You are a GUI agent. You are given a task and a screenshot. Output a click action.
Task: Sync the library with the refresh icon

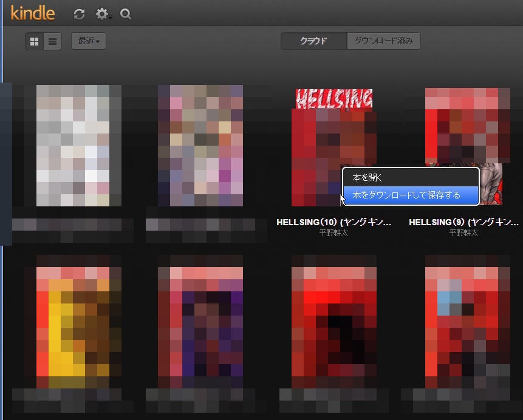click(x=79, y=14)
